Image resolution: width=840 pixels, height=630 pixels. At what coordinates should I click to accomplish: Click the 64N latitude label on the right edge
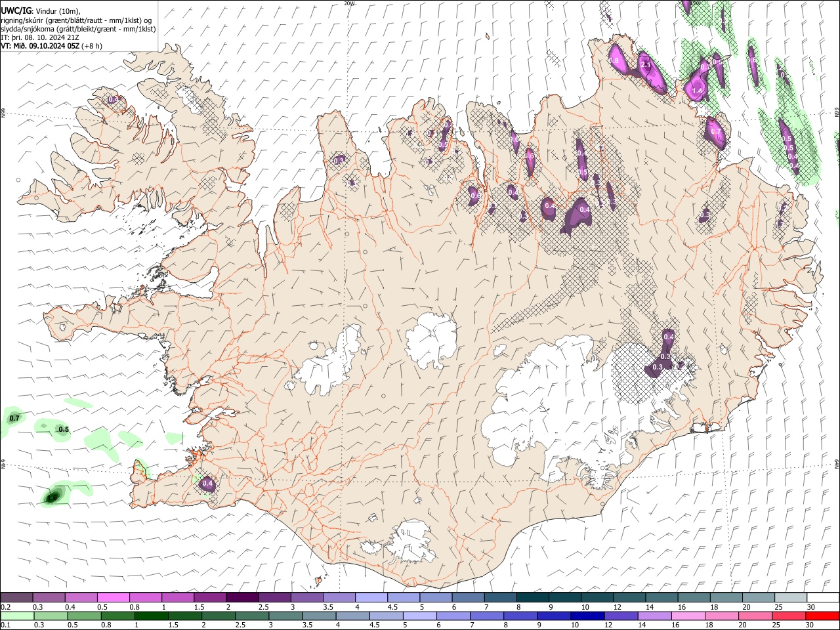pos(837,463)
